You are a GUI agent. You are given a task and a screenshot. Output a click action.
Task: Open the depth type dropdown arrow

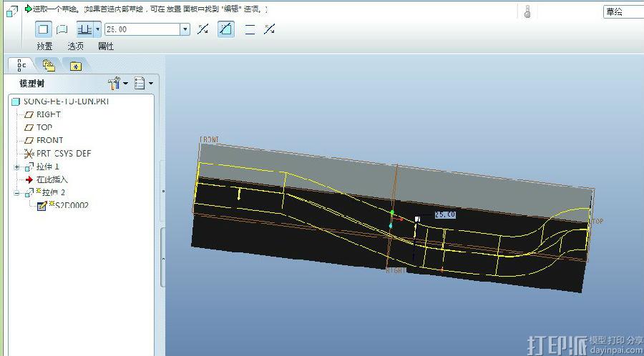(x=97, y=29)
